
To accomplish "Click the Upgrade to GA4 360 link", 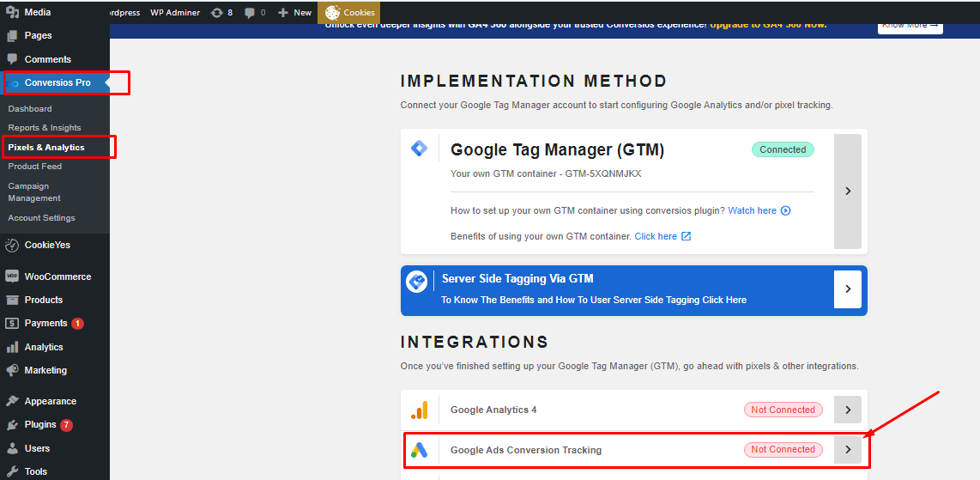I will [768, 25].
